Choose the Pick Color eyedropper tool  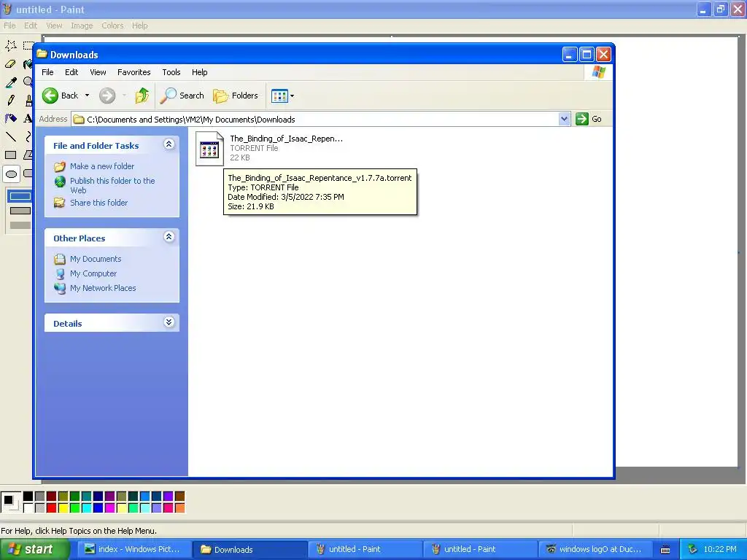(x=10, y=82)
